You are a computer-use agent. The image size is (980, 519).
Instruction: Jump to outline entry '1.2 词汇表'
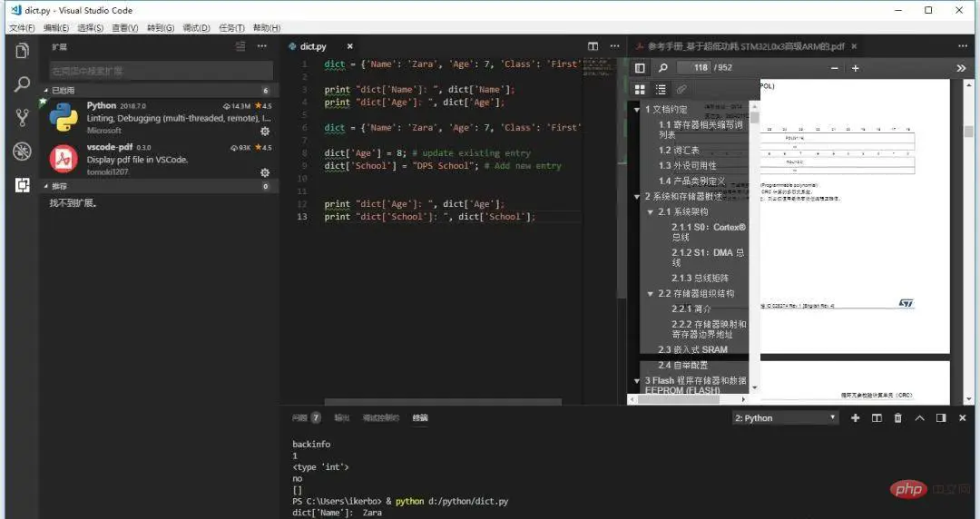click(679, 151)
